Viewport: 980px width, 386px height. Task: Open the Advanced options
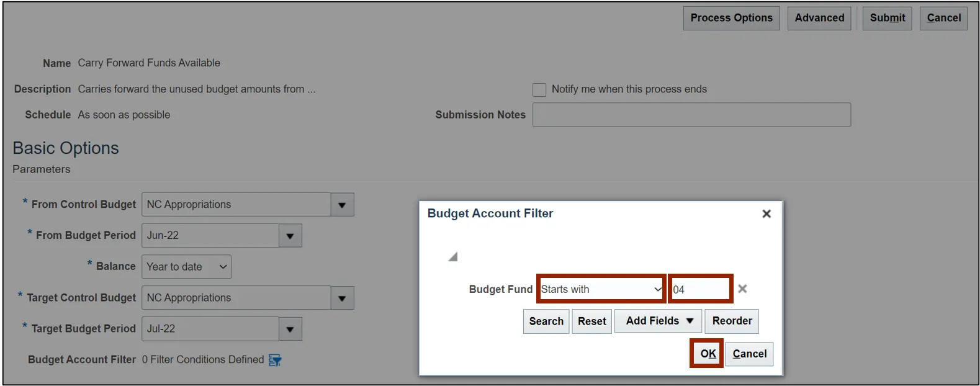click(x=819, y=18)
